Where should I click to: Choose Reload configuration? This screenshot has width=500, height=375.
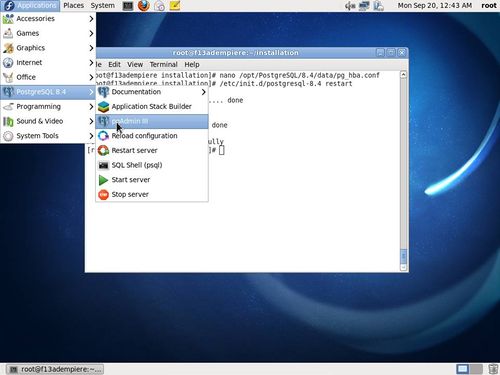[152, 136]
